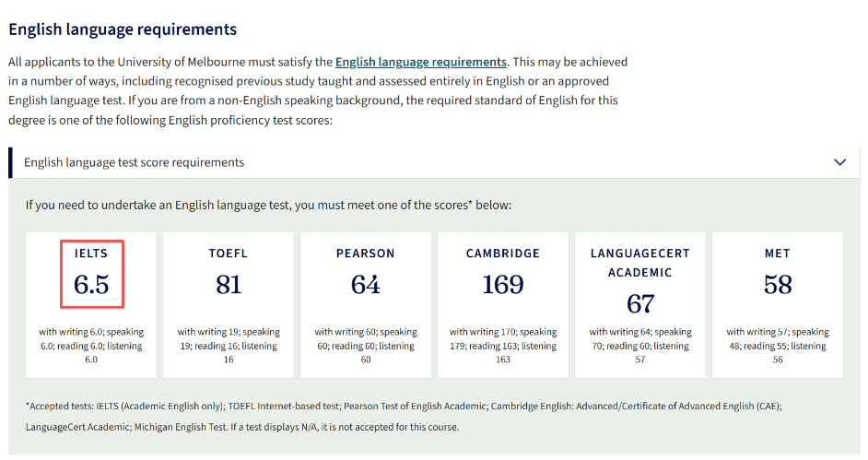Select the LANGUAGECERT ACADEMIC 67 card
The image size is (868, 460).
[x=640, y=305]
